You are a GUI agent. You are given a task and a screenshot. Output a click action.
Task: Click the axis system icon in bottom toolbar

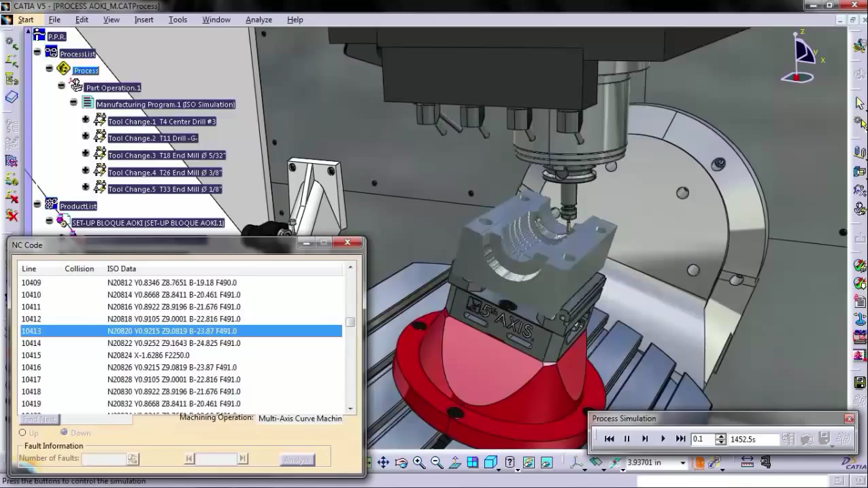pos(577,463)
